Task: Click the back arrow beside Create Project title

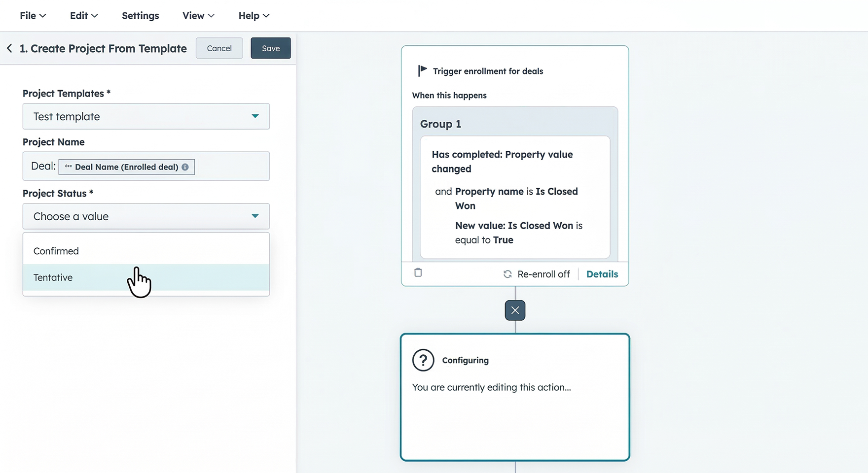Action: tap(9, 48)
